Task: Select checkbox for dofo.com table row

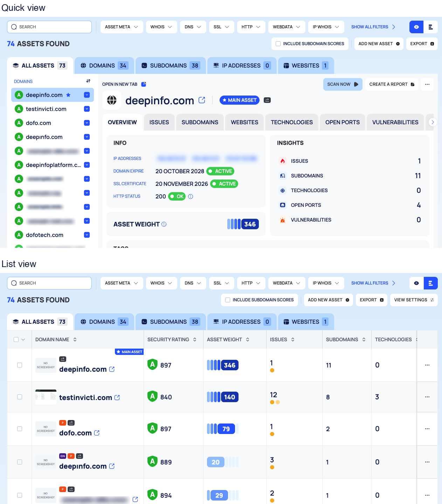Action: [20, 429]
